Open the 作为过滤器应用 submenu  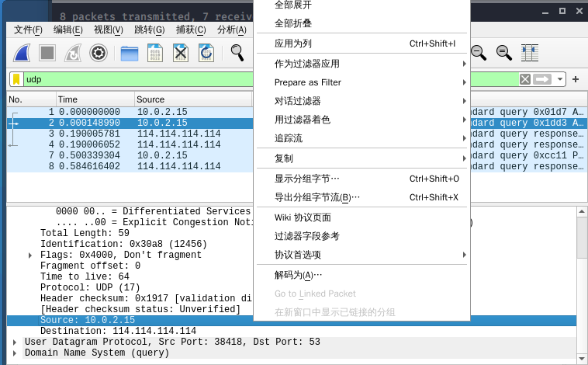coord(361,64)
